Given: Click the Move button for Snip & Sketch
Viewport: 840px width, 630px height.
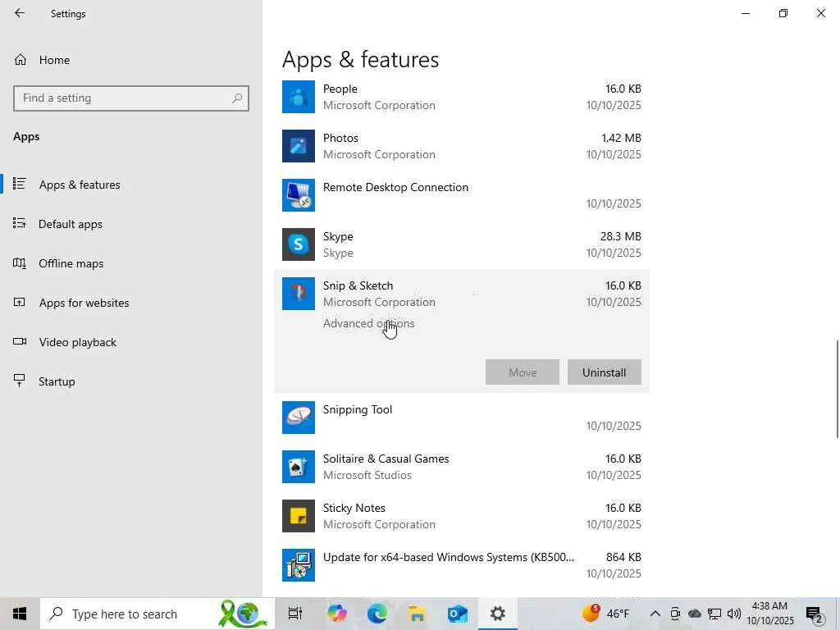Looking at the screenshot, I should [523, 372].
